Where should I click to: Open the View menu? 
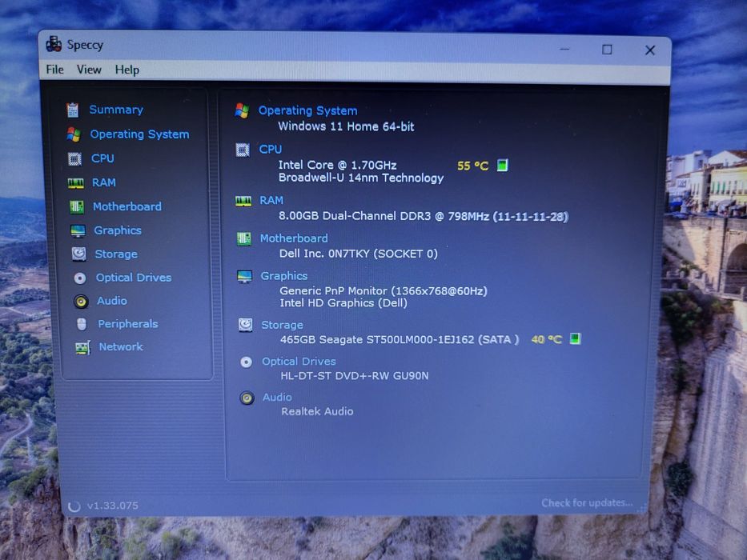click(x=89, y=70)
